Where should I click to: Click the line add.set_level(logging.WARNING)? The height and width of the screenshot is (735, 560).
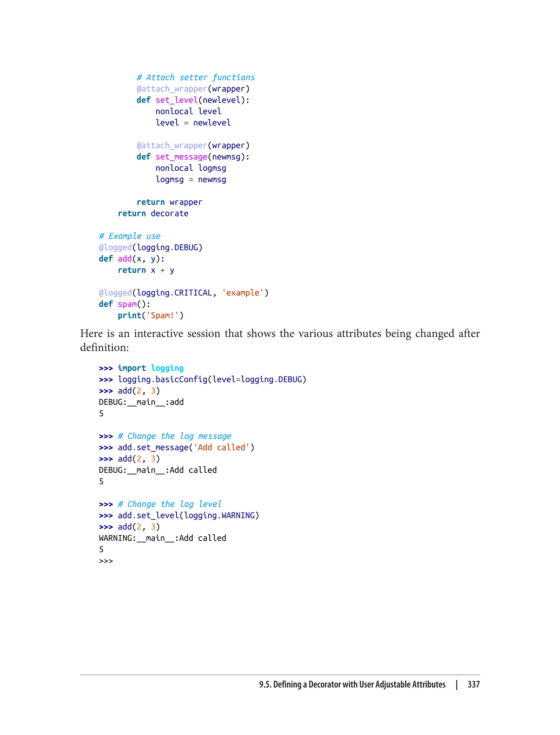click(x=179, y=515)
